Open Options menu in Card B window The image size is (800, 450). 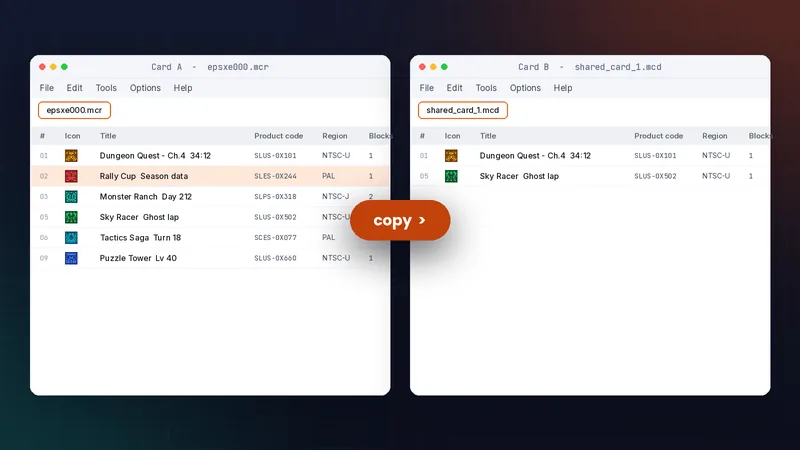click(x=525, y=88)
